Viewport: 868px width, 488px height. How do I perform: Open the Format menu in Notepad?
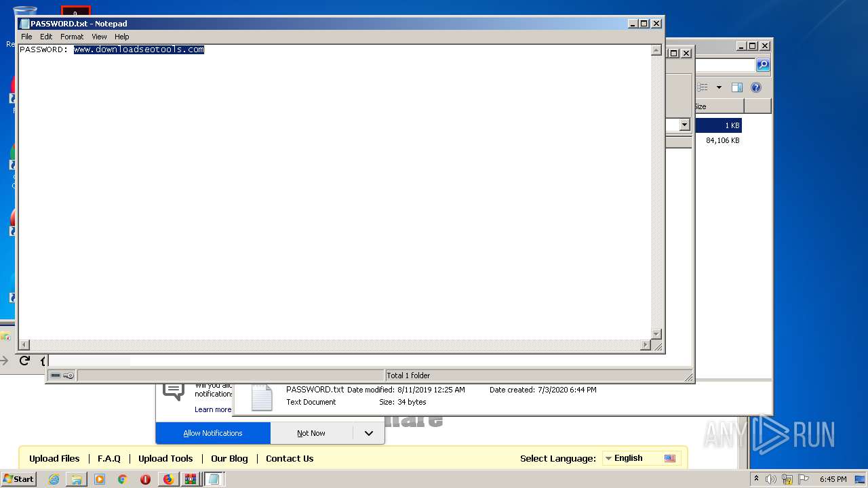(x=72, y=37)
